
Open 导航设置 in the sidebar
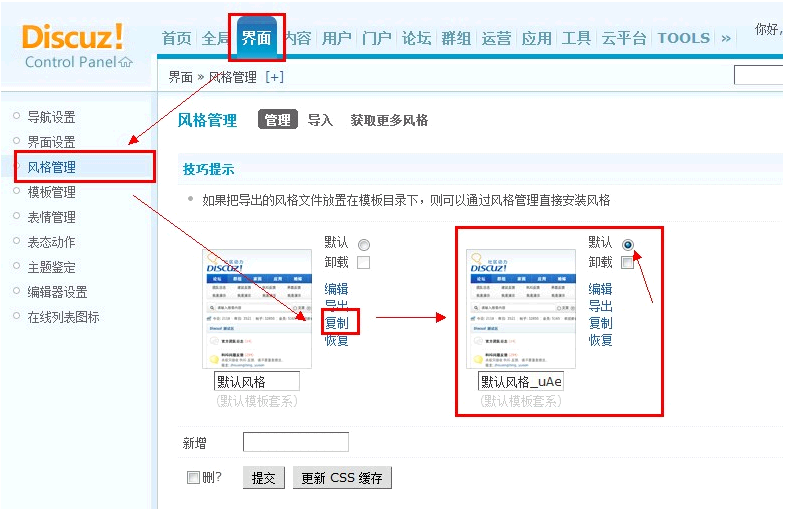pyautogui.click(x=51, y=117)
